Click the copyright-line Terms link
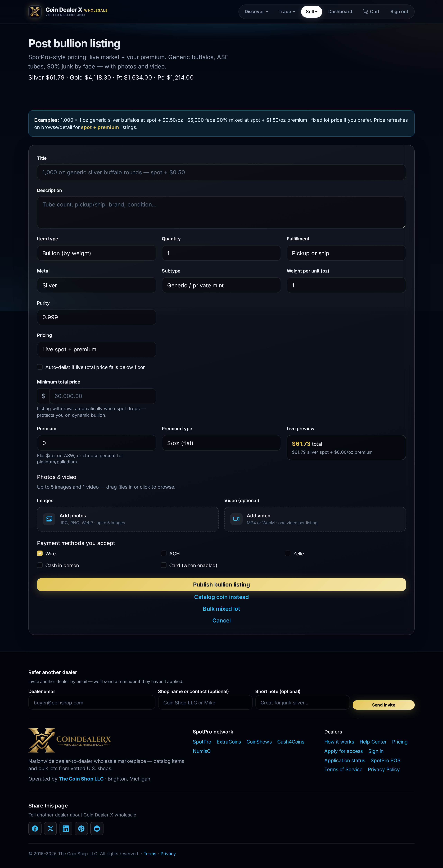The width and height of the screenshot is (443, 868). (x=150, y=853)
